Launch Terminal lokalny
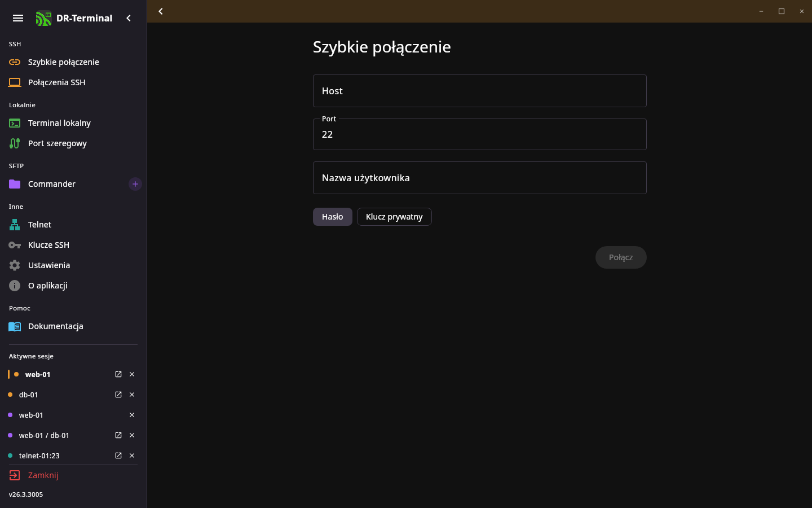812x508 pixels. [x=73, y=123]
